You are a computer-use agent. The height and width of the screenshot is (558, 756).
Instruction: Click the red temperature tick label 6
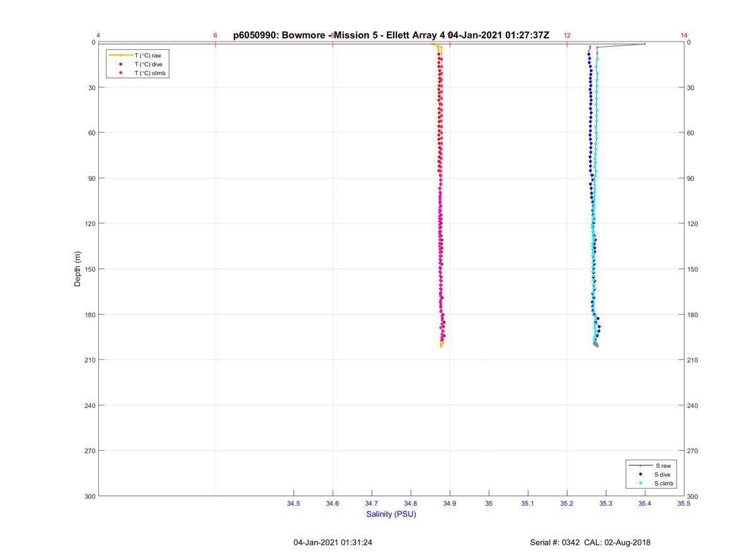(x=215, y=35)
